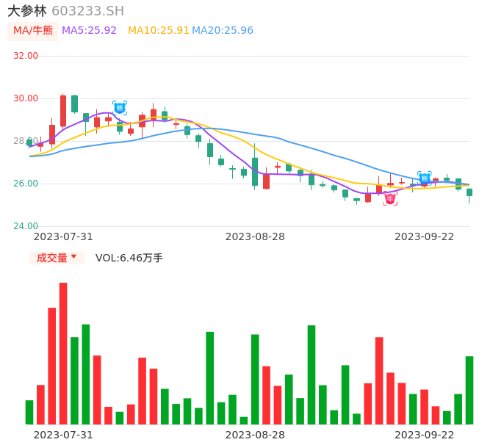Click the blue bear signal marker near 30.00
The image size is (504, 445).
point(120,108)
